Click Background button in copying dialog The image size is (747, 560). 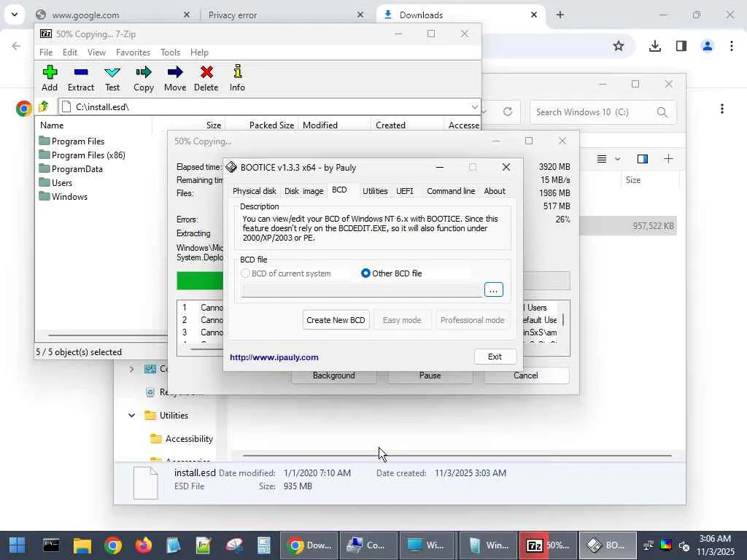click(333, 376)
